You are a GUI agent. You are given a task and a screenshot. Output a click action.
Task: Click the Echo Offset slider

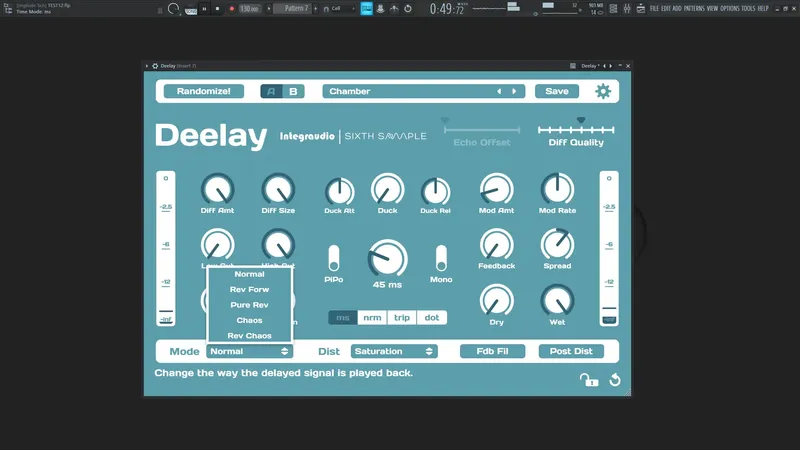tap(482, 130)
